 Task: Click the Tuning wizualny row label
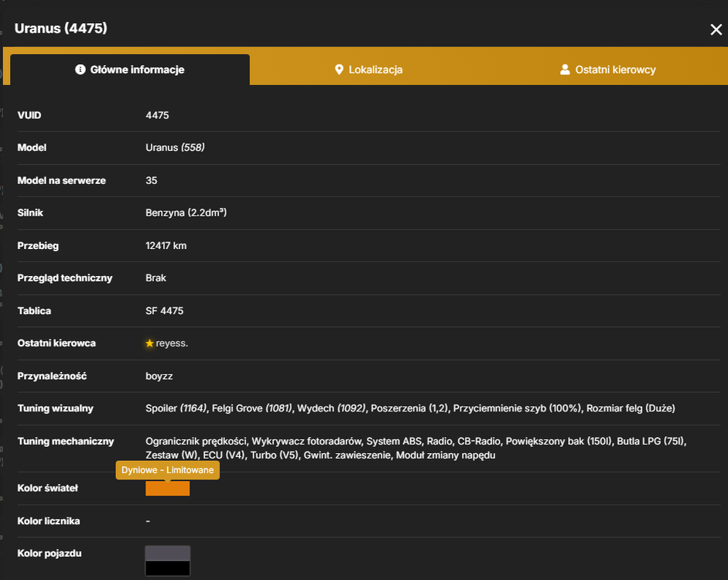point(55,408)
